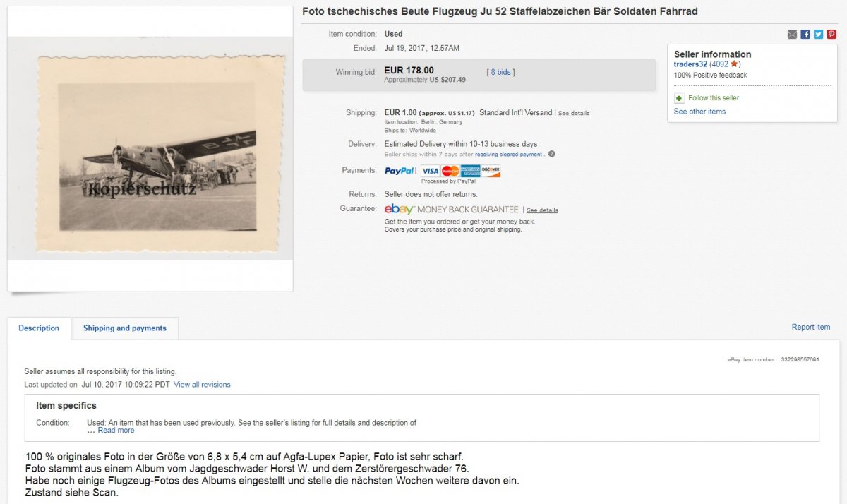Pin the listing on Pinterest
Screen dimensions: 847x504
pos(831,34)
